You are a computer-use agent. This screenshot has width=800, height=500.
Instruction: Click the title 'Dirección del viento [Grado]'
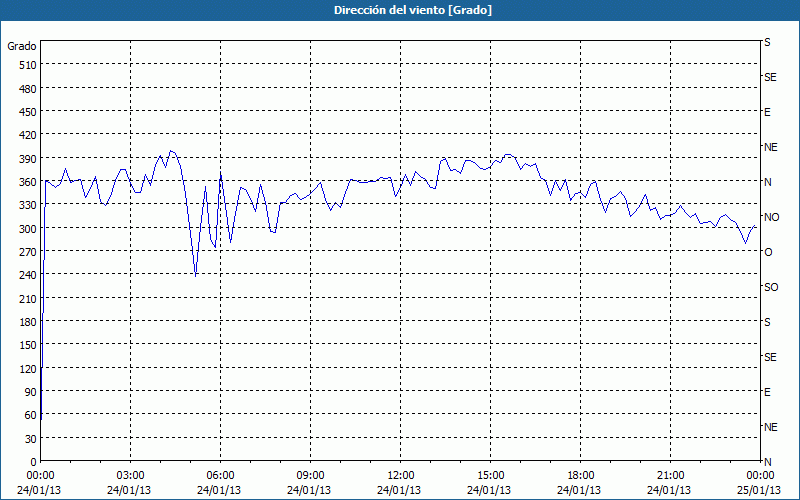[x=413, y=10]
